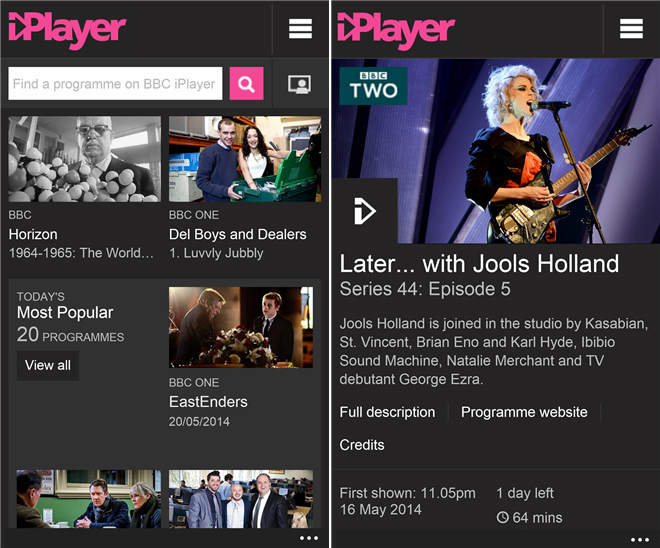Click View all Most Popular programmes

click(x=48, y=365)
